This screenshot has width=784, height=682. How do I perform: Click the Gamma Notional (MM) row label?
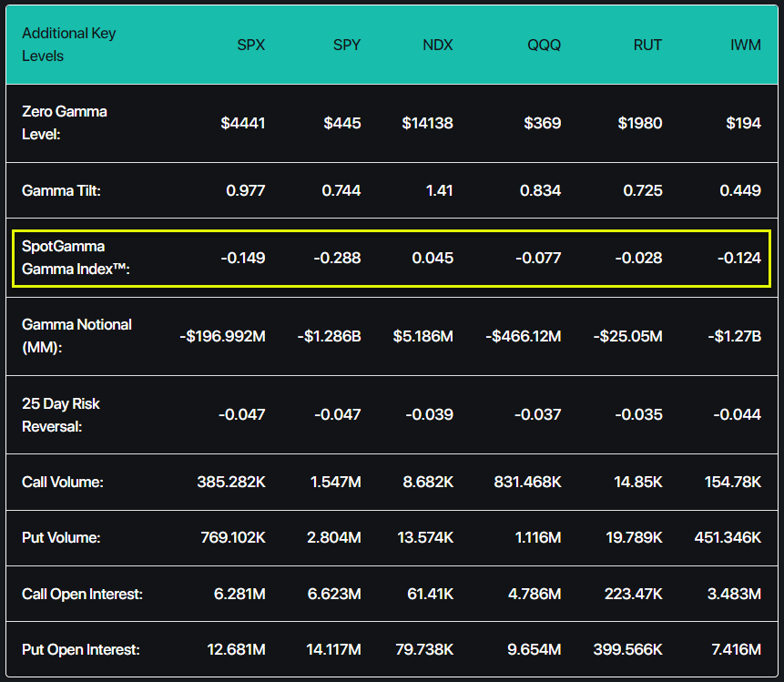tap(76, 336)
